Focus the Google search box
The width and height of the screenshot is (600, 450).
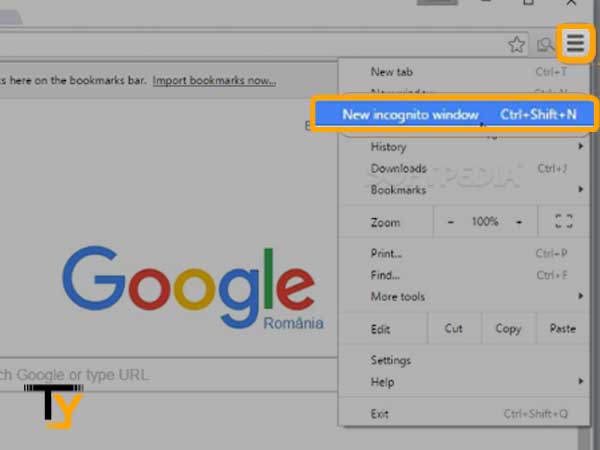coord(168,375)
